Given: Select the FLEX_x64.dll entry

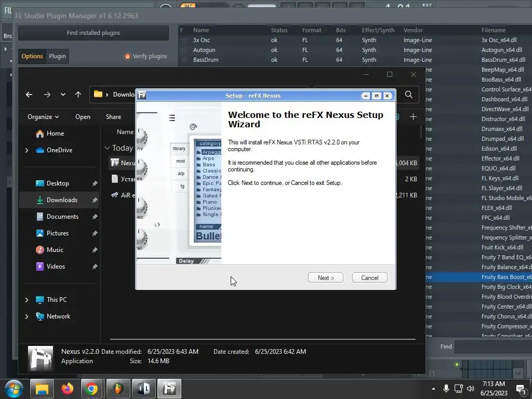Looking at the screenshot, I should (497, 208).
